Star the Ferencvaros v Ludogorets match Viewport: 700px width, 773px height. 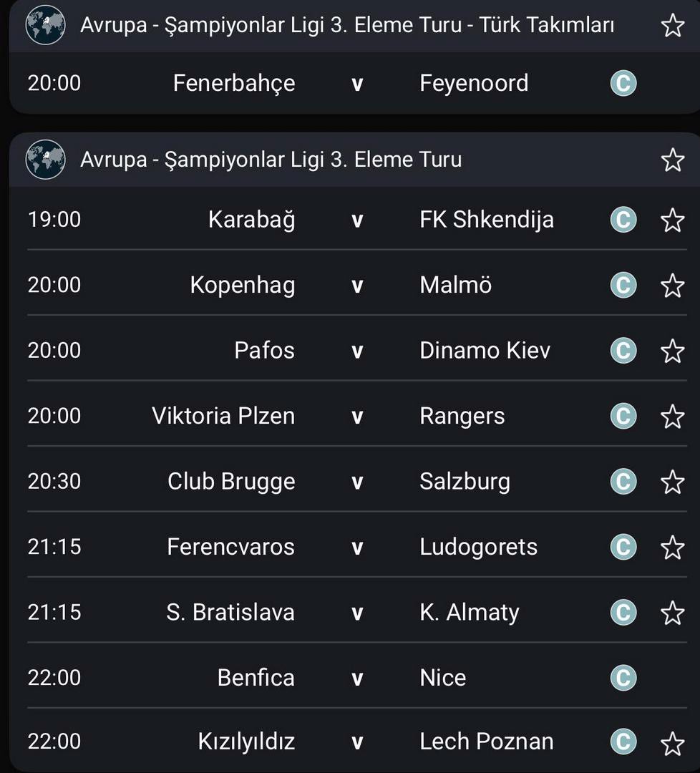[x=672, y=548]
